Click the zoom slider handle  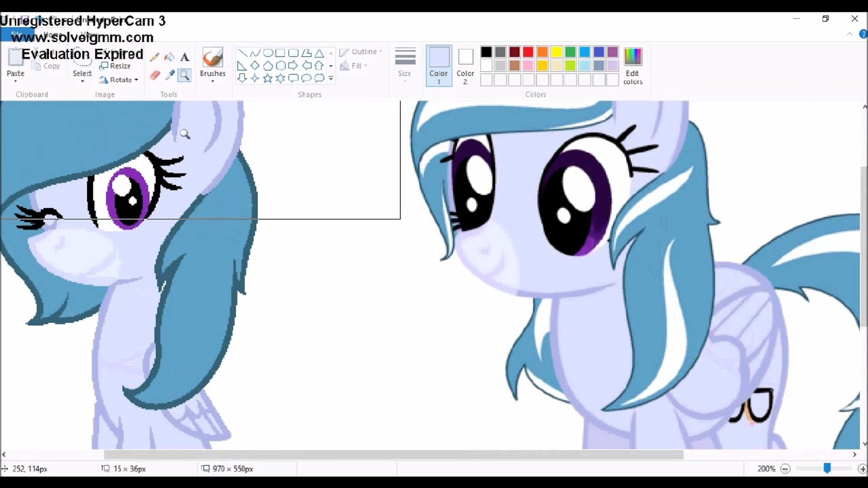click(x=827, y=468)
